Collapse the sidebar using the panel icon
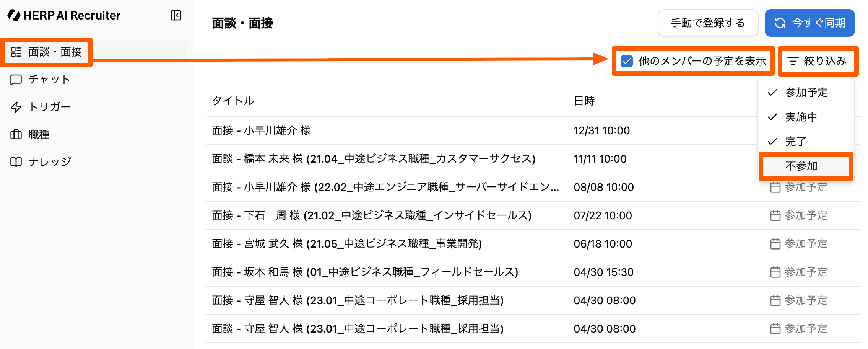Screen dimensions: 868x349 tap(176, 15)
